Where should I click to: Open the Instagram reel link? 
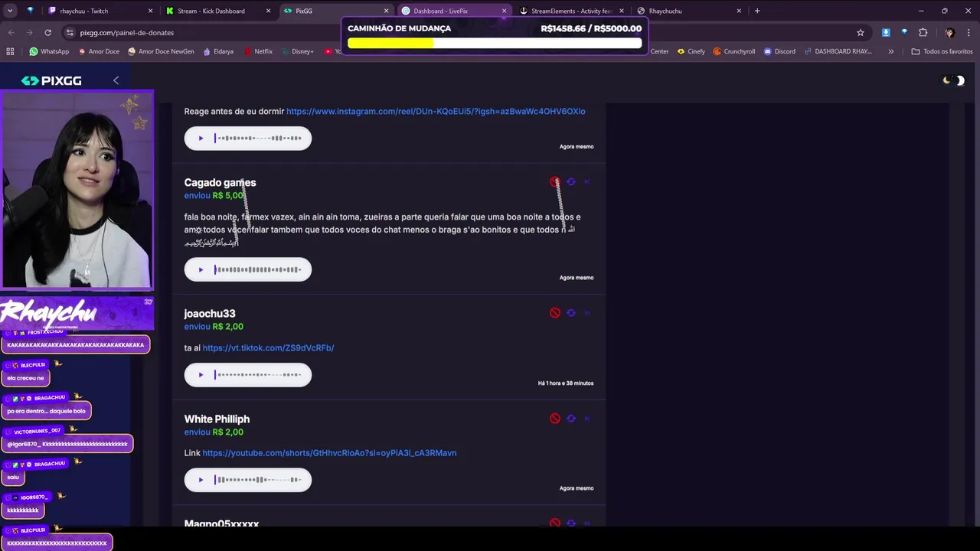(436, 112)
